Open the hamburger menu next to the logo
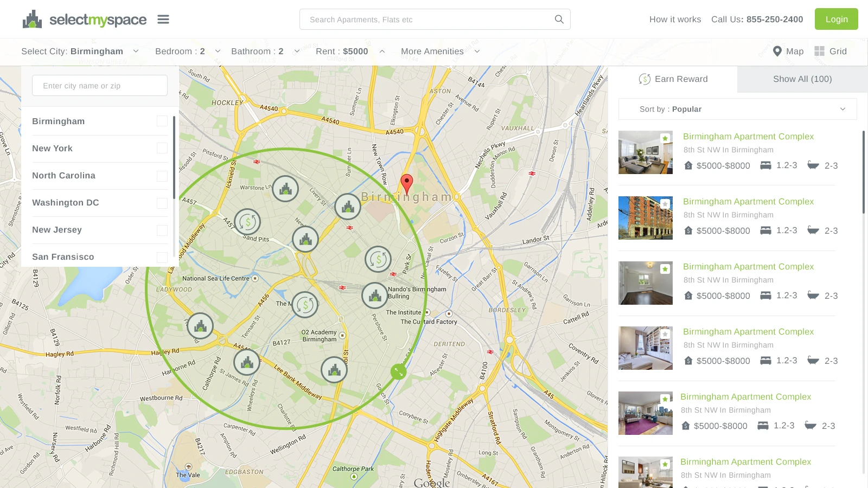 (x=163, y=20)
